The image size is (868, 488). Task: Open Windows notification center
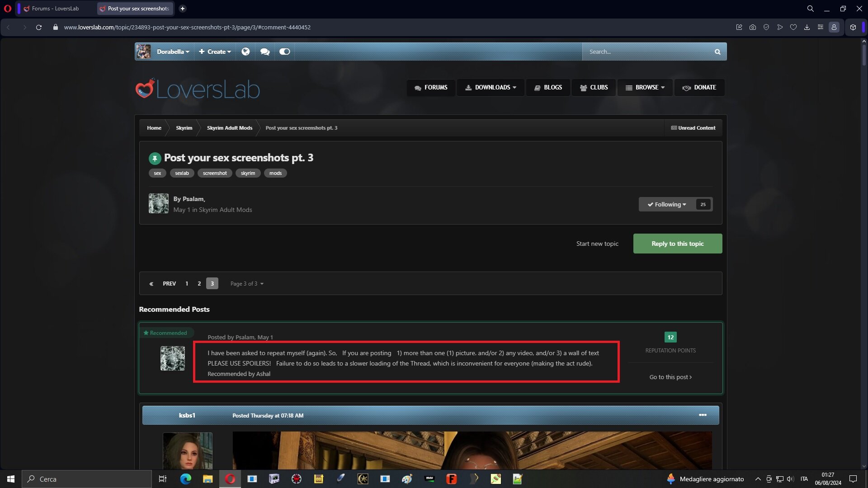[x=853, y=479]
